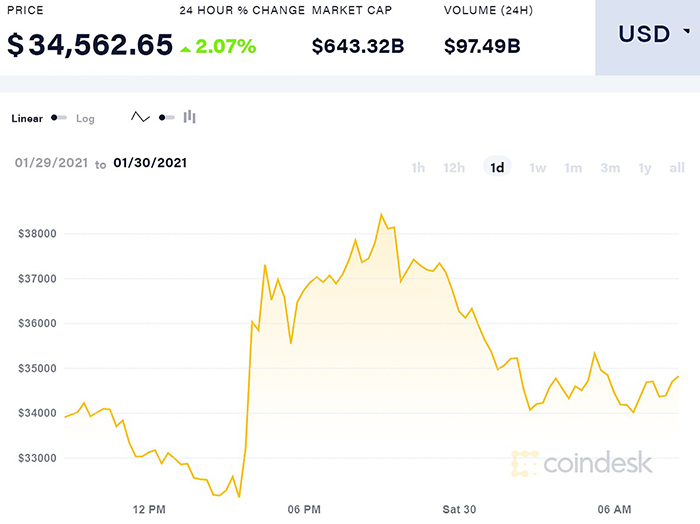
Task: Click the Log scale label
Action: coord(85,118)
